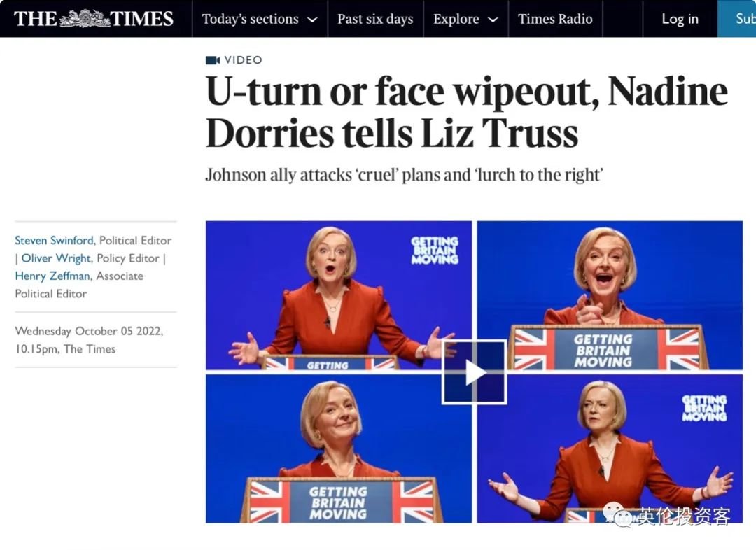
Task: Open Oliver Wright's author page
Action: (x=56, y=258)
